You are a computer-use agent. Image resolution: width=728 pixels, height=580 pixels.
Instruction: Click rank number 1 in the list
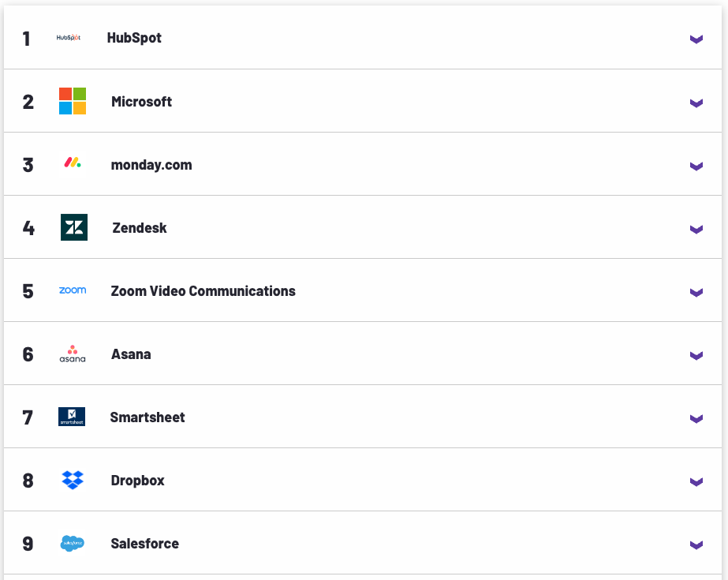point(27,39)
